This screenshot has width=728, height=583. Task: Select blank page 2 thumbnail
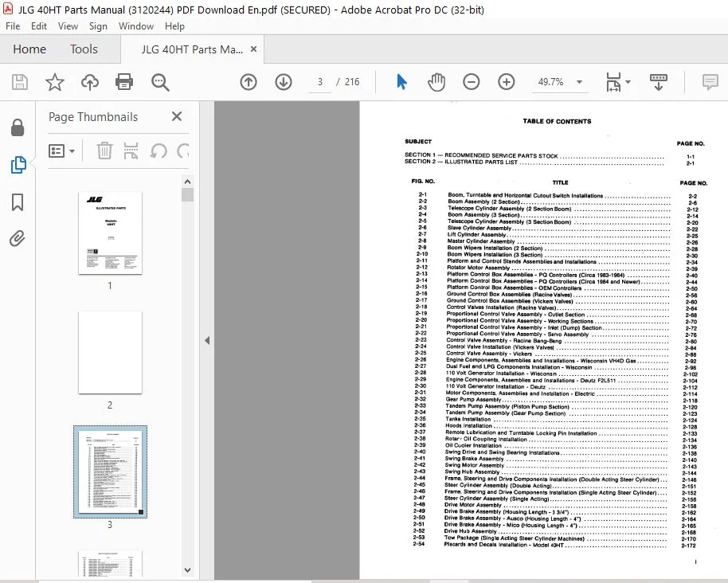(110, 353)
